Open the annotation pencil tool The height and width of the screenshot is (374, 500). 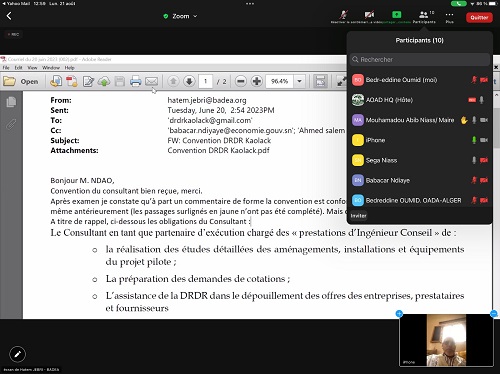point(18,354)
